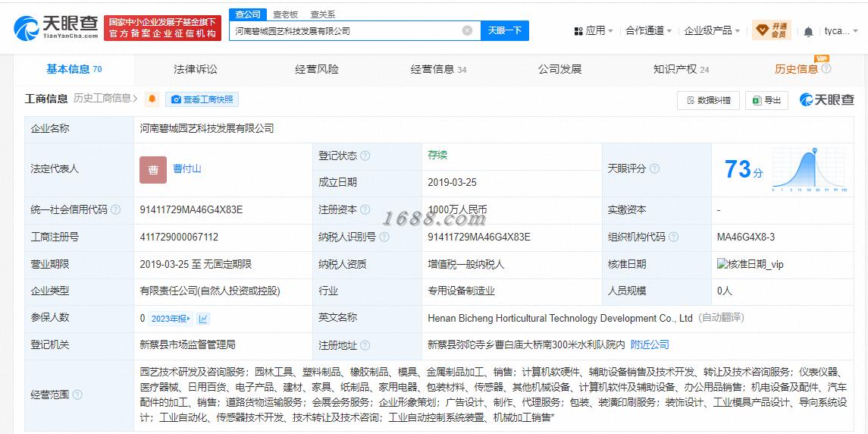Select the 经营信息 tab
The width and height of the screenshot is (868, 434).
[438, 69]
